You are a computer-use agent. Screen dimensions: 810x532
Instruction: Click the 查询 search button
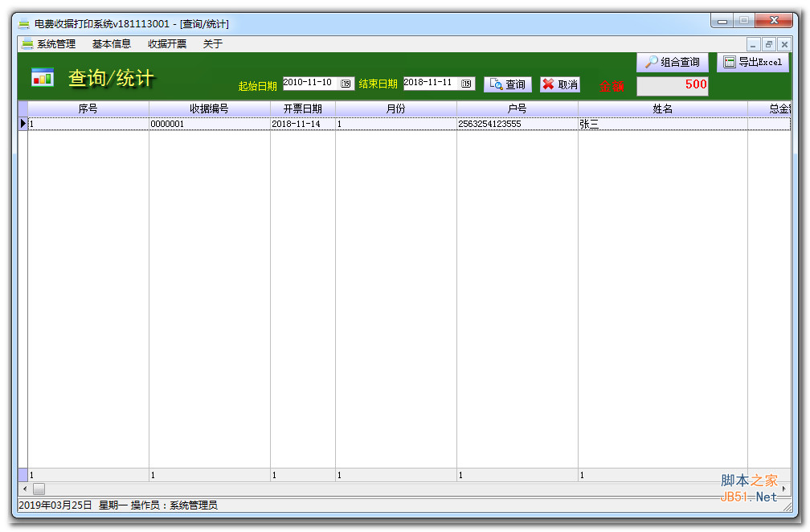(508, 84)
